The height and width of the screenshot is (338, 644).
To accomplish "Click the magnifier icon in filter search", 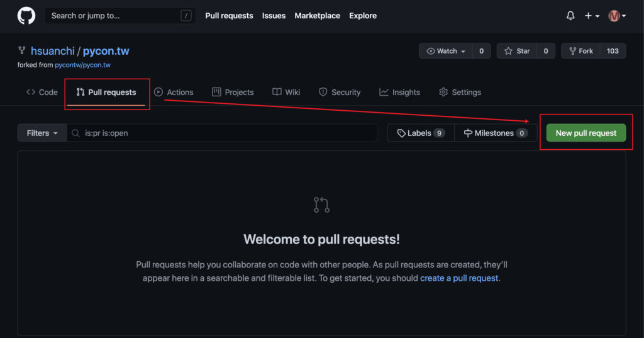I will pyautogui.click(x=75, y=133).
